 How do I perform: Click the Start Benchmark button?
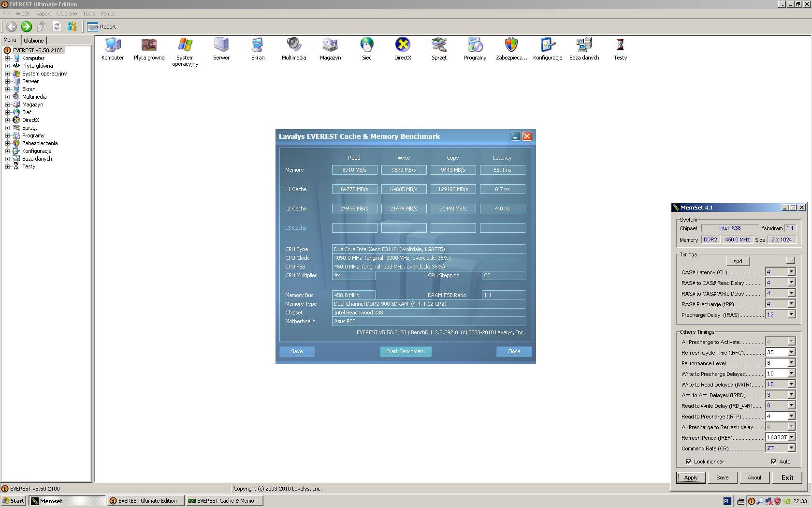(406, 351)
